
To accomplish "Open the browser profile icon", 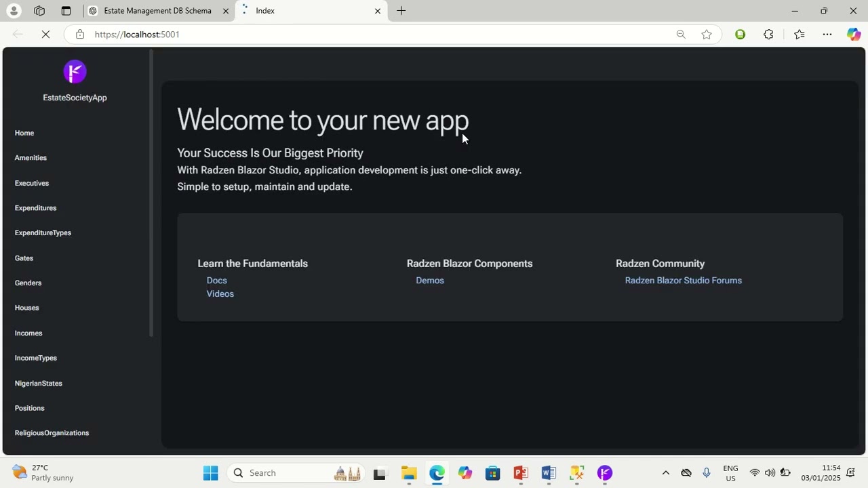I will 14,11.
